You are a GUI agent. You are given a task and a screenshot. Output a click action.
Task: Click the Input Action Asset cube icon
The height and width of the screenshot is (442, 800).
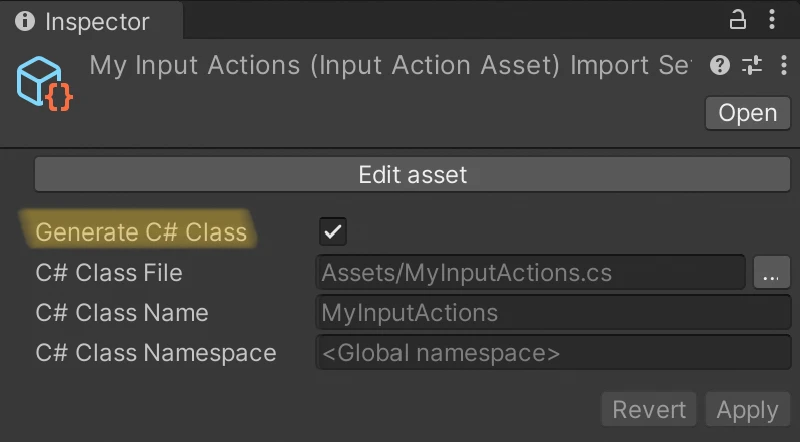coord(45,83)
